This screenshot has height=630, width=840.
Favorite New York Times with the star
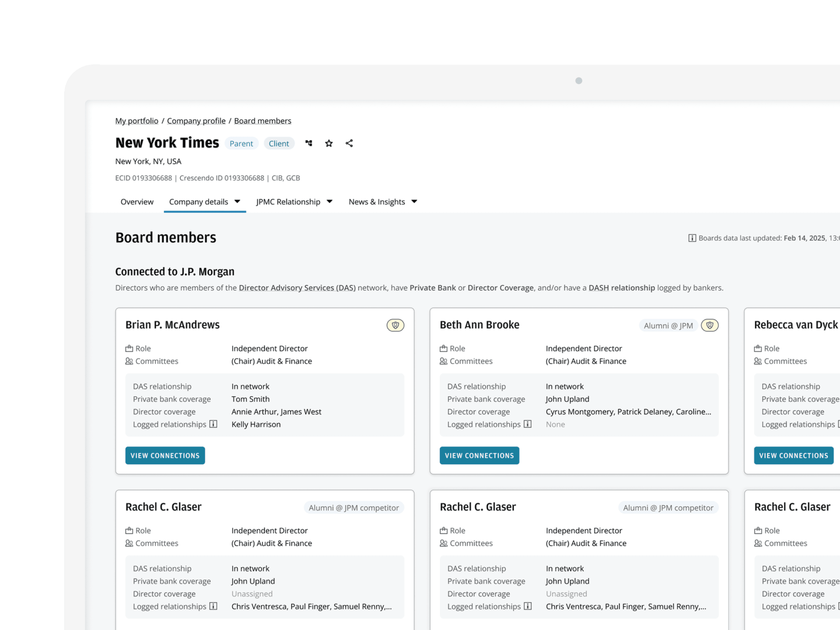point(329,143)
